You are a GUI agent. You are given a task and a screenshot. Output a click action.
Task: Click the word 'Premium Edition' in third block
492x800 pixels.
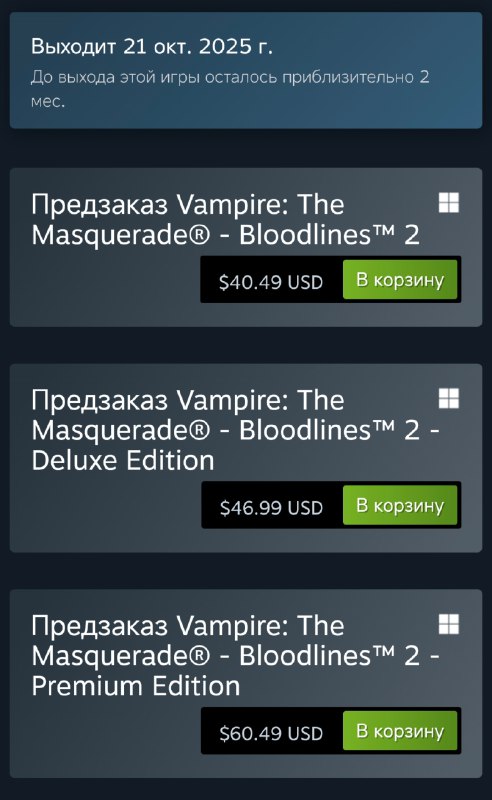[136, 686]
